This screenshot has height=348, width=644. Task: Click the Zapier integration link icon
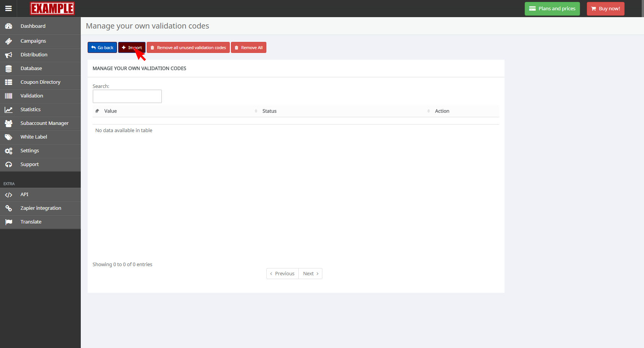[8, 208]
